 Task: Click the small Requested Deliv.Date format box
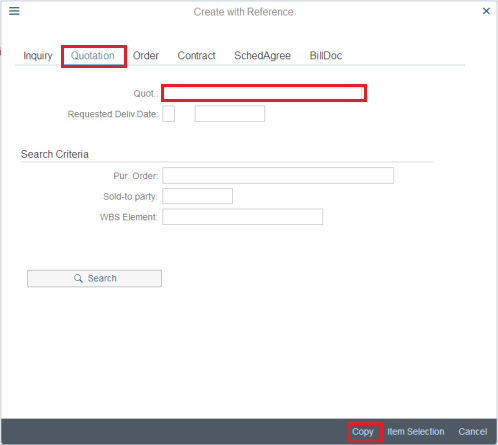point(168,114)
